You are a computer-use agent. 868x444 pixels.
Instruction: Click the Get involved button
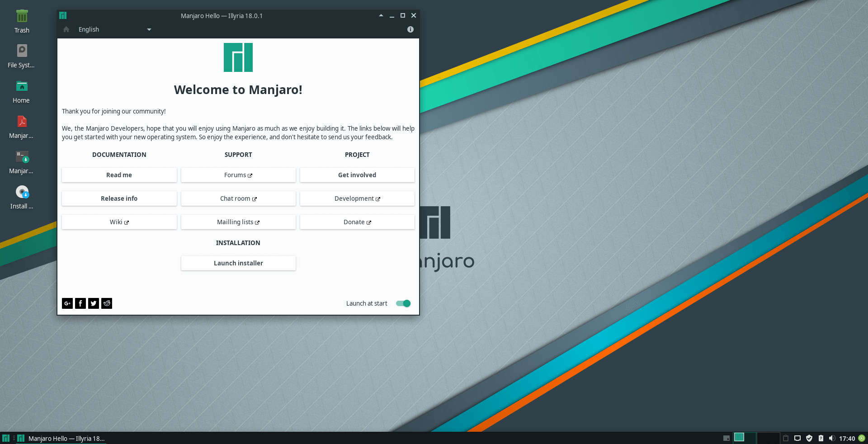[357, 175]
